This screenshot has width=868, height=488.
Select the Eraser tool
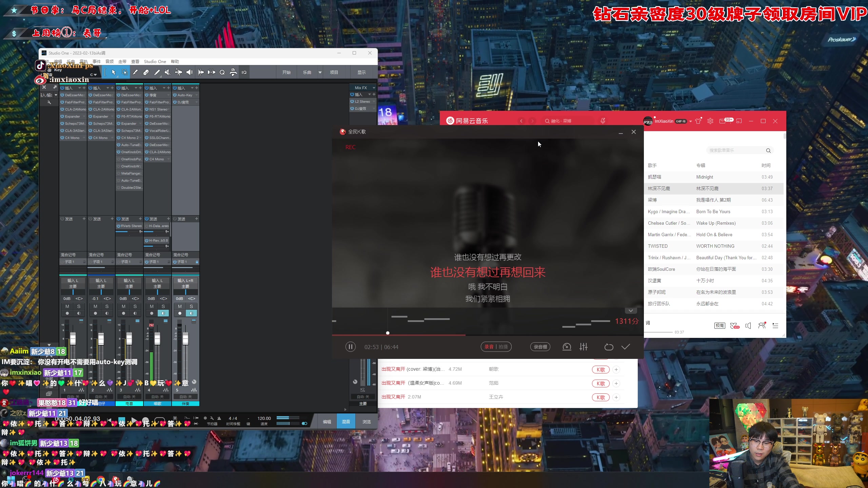coord(146,72)
